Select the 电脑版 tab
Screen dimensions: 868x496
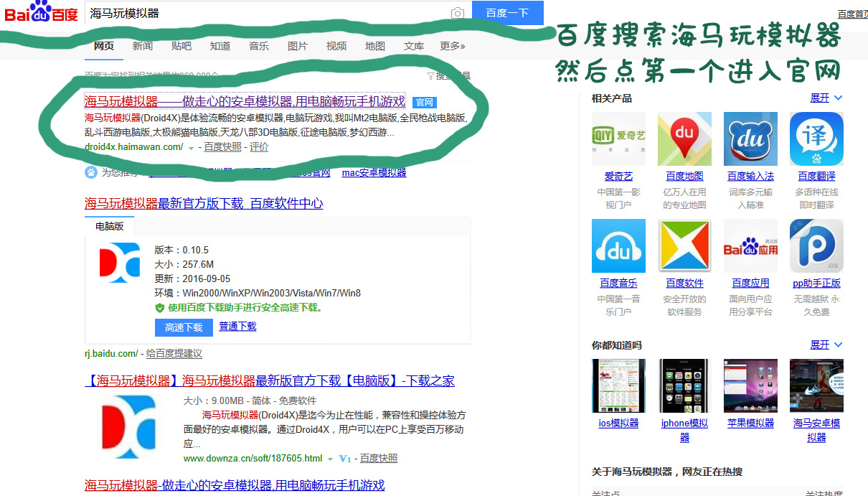[110, 226]
